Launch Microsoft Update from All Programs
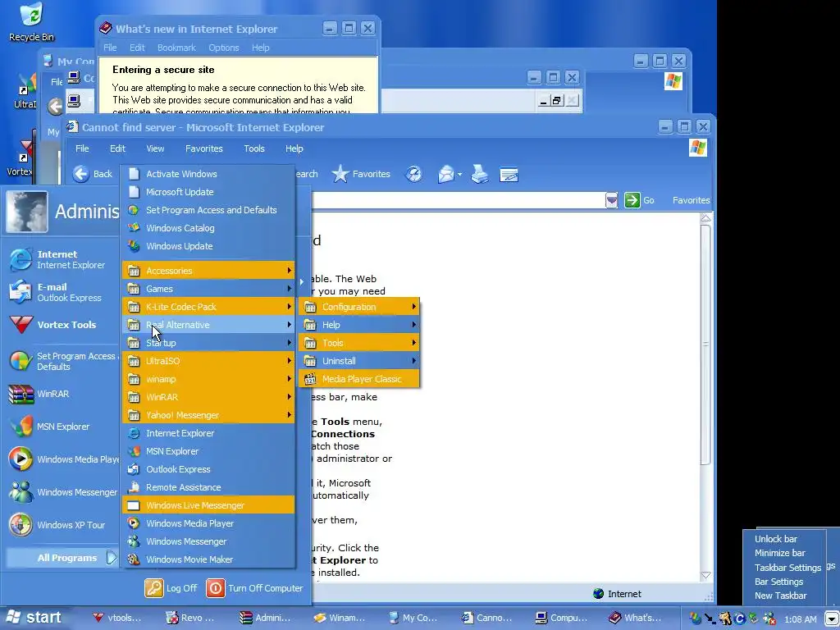The width and height of the screenshot is (840, 630). [208, 192]
